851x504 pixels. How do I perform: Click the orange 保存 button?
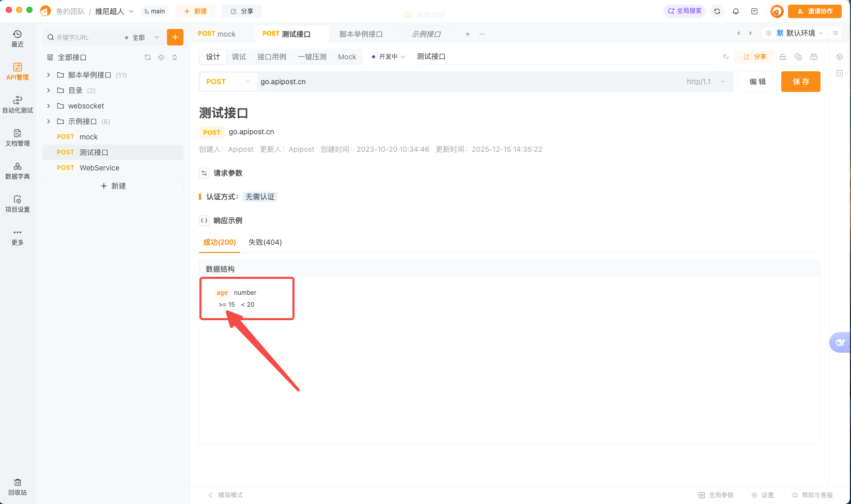pos(800,81)
